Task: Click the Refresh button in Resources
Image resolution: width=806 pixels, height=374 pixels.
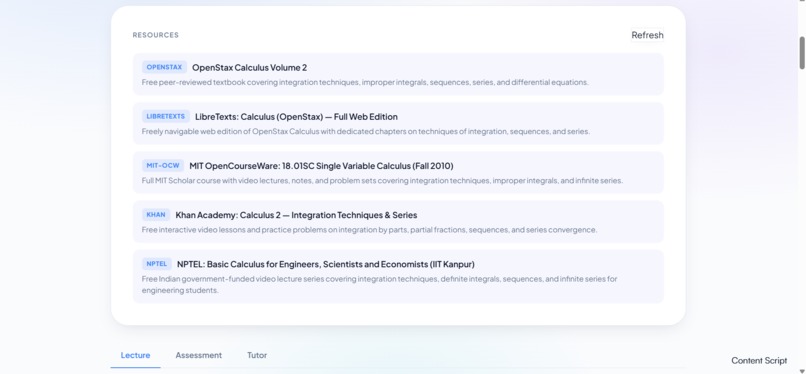Action: click(647, 35)
